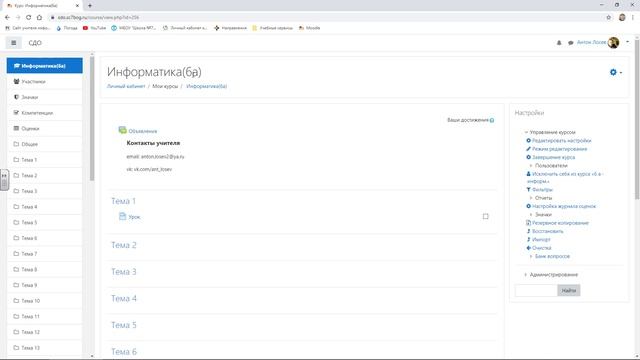Go to sidebar item Тема 7
Image resolution: width=640 pixels, height=360 pixels.
[44, 253]
